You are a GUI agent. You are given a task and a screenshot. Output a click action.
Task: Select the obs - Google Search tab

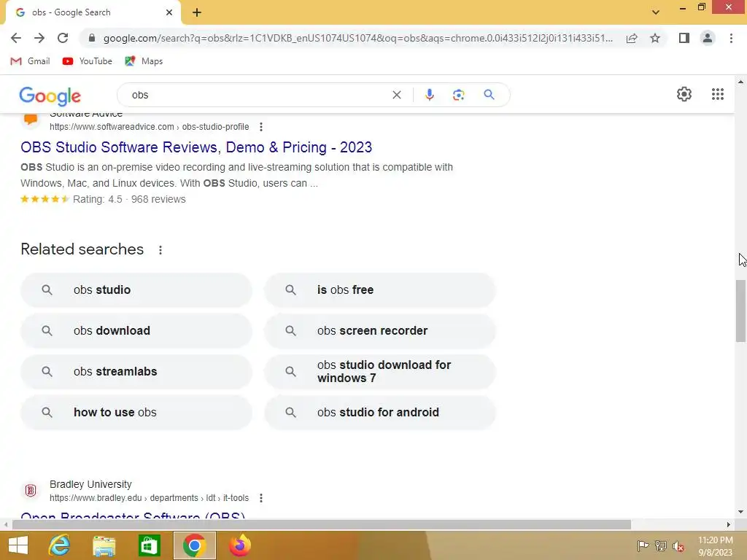pyautogui.click(x=93, y=12)
